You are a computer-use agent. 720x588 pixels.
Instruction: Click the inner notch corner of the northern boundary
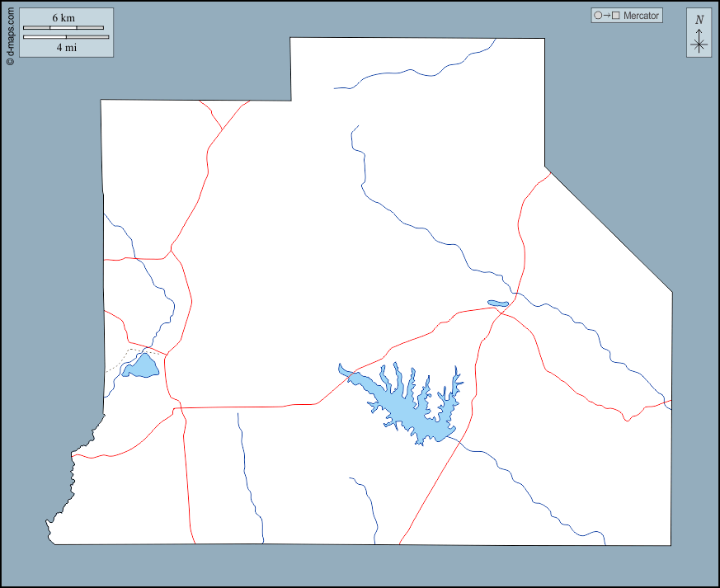pos(290,100)
